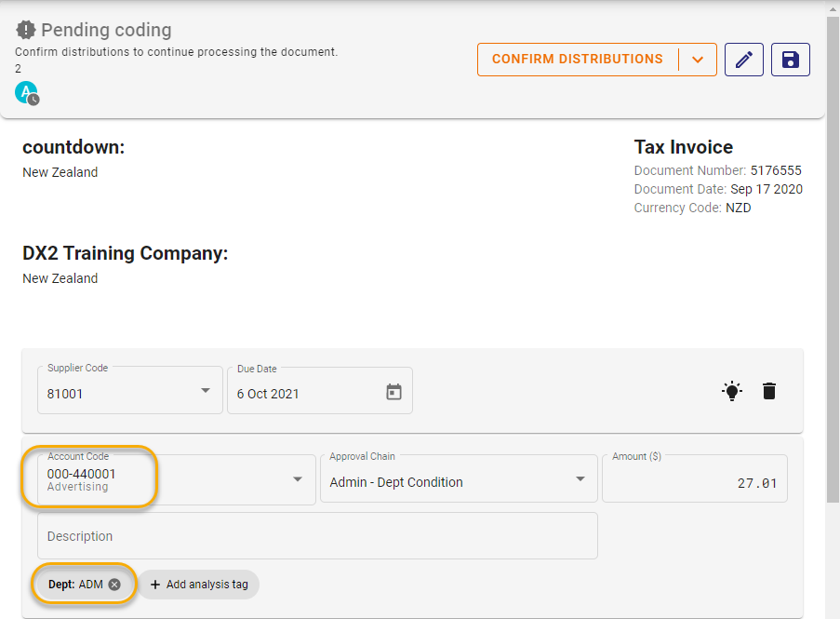Select document number 5176555
The image size is (840, 619).
(775, 170)
